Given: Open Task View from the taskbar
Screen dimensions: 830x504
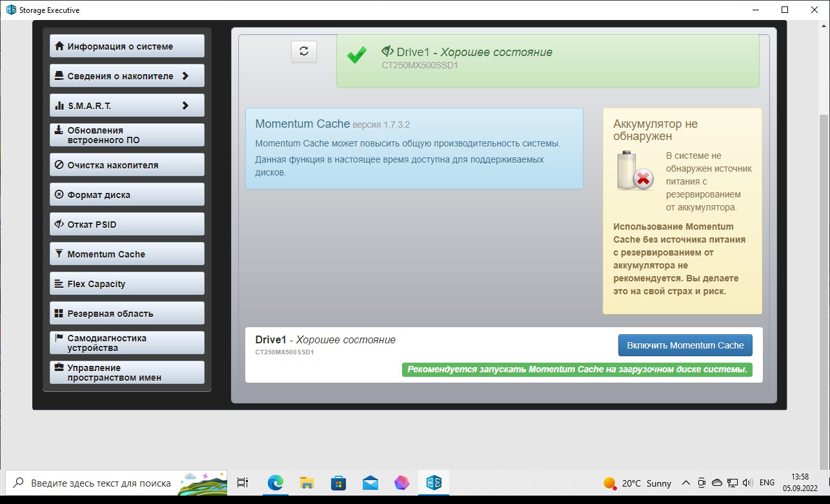Looking at the screenshot, I should (x=243, y=483).
